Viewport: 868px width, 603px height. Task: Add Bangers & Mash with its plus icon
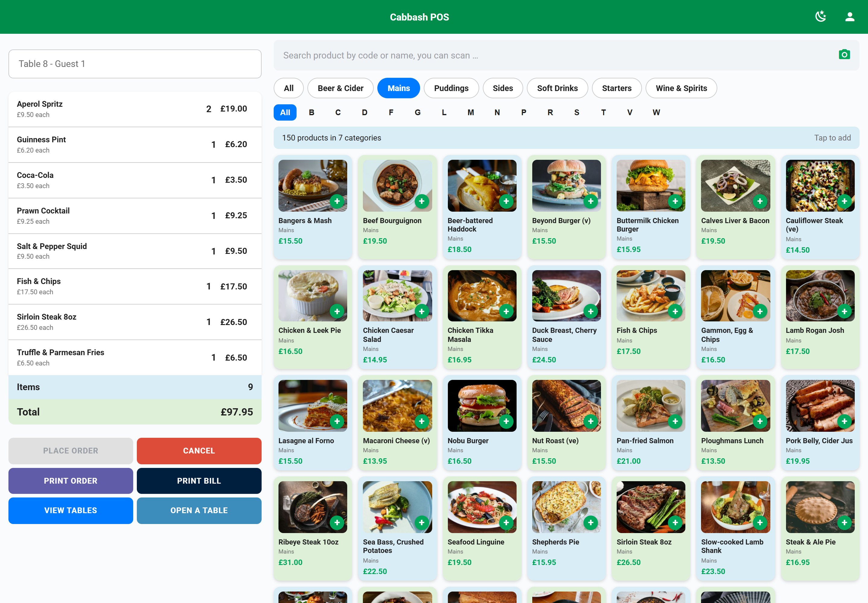(337, 201)
